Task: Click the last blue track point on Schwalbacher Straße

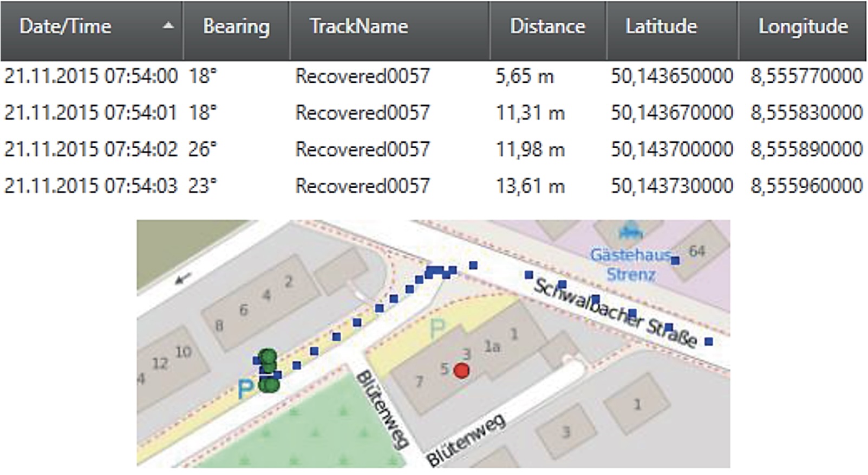Action: (x=708, y=341)
